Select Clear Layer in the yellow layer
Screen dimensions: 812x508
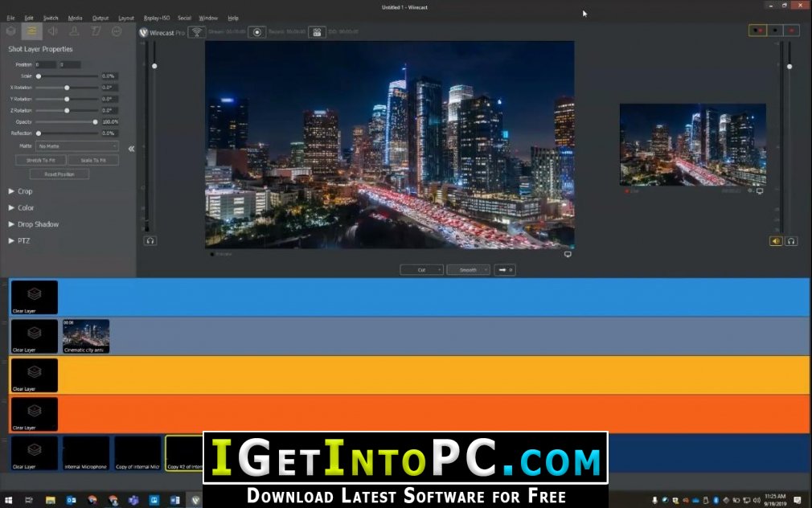pyautogui.click(x=35, y=375)
